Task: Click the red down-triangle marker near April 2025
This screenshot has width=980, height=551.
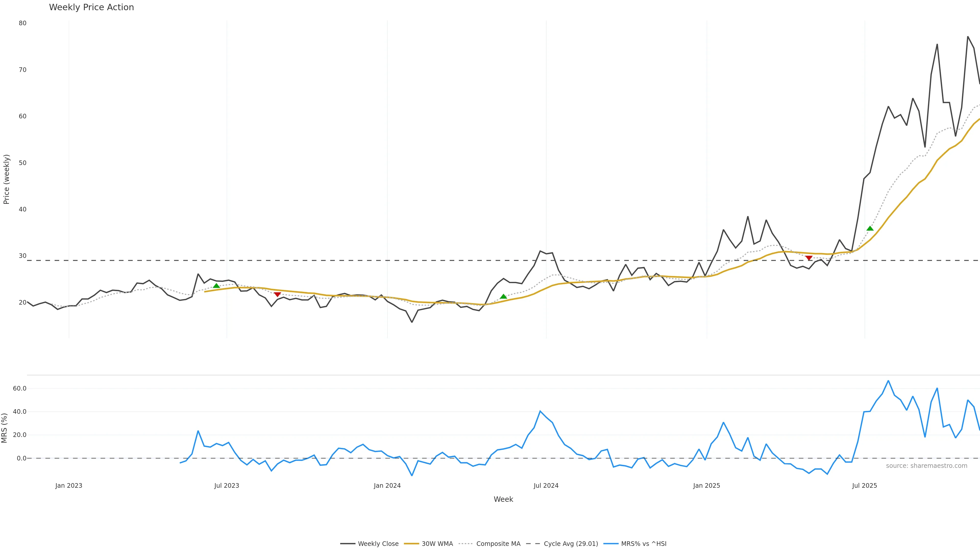Action: click(809, 258)
